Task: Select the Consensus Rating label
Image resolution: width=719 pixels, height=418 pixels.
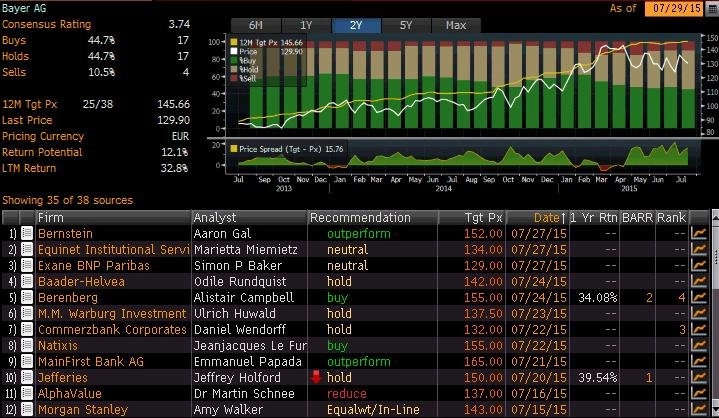Action: pos(47,24)
